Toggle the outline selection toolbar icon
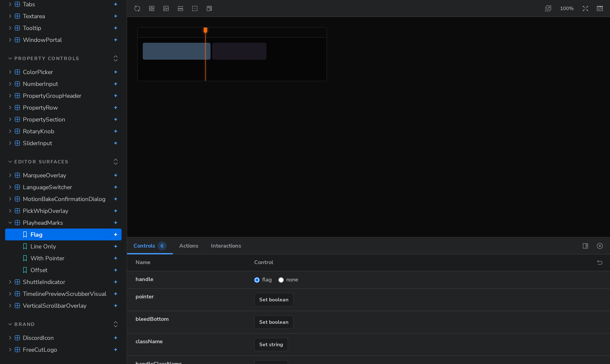The height and width of the screenshot is (364, 610). [195, 9]
